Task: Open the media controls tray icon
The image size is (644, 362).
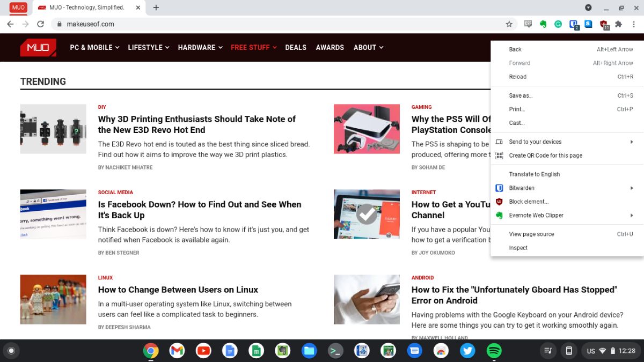Action: pos(548,351)
